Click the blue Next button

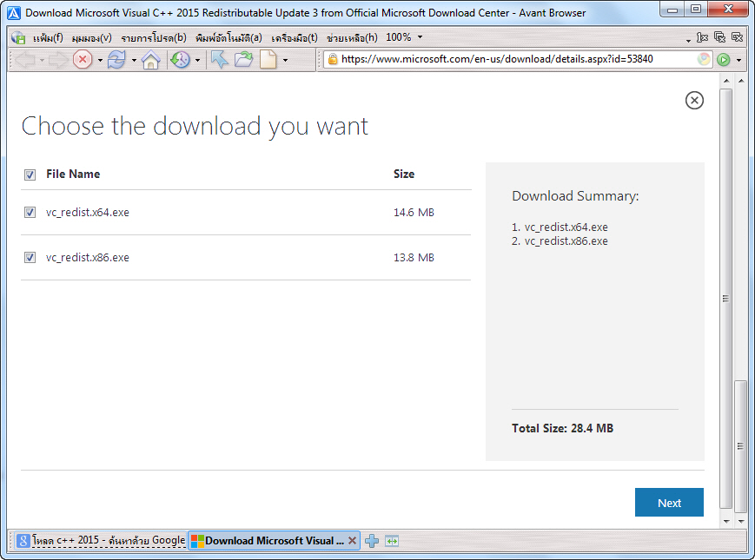(669, 503)
